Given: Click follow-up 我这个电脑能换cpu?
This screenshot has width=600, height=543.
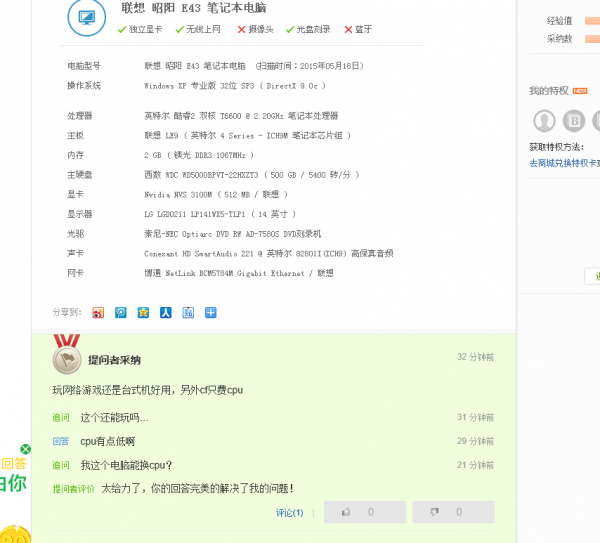Looking at the screenshot, I should (126, 465).
